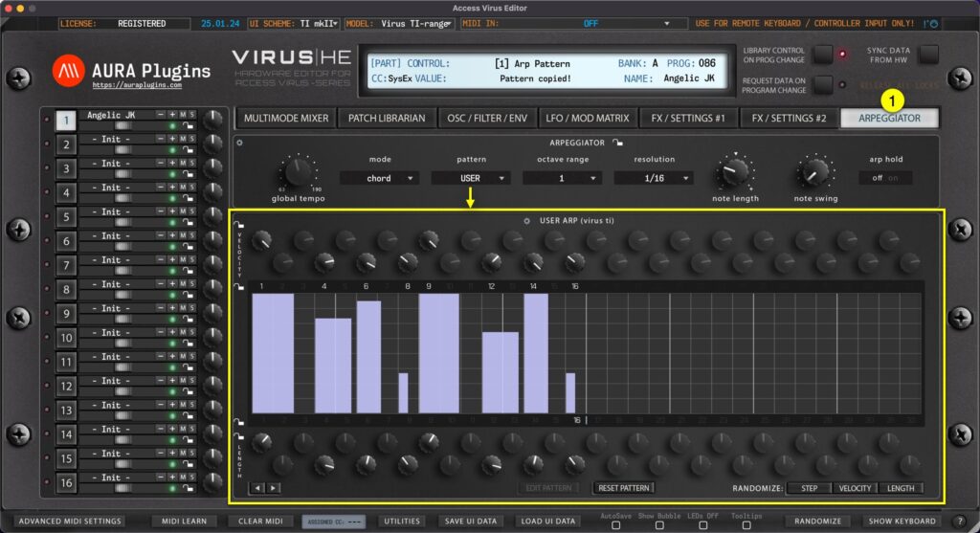Click the first length knob of step 1
This screenshot has height=533, width=980.
[262, 442]
